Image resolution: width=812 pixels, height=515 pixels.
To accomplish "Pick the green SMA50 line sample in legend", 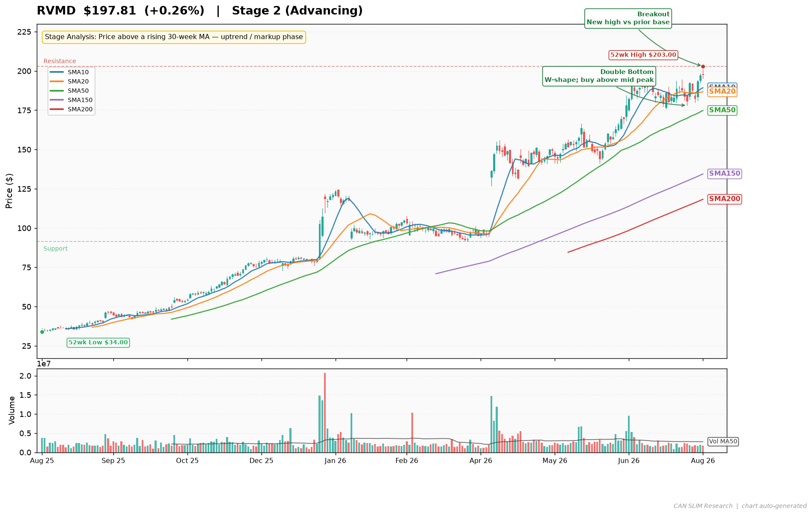I will pyautogui.click(x=57, y=91).
